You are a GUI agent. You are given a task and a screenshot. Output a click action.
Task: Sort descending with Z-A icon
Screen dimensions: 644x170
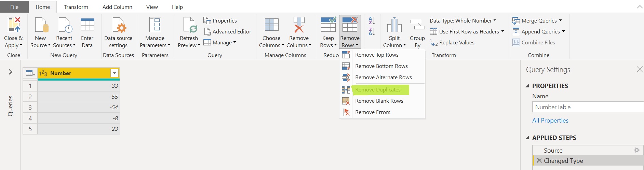click(372, 31)
